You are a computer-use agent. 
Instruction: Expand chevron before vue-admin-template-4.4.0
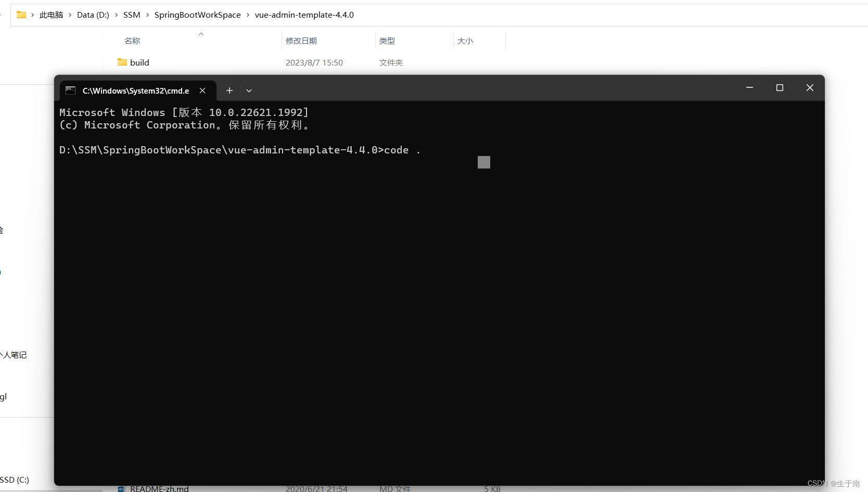pyautogui.click(x=248, y=15)
